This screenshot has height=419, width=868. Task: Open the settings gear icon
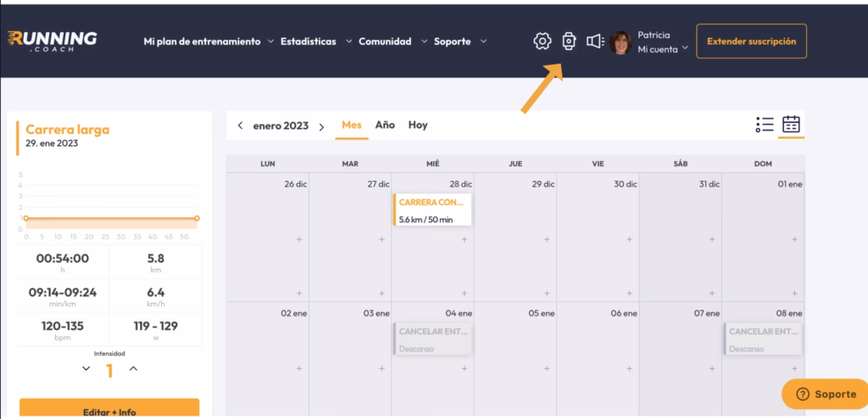click(542, 41)
